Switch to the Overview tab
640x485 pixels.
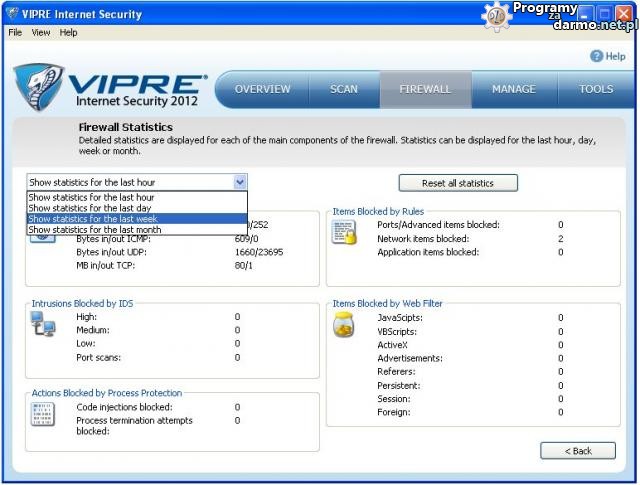[262, 89]
